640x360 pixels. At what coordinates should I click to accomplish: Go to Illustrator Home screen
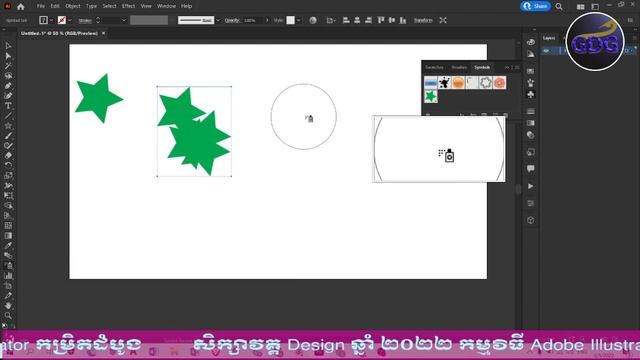pyautogui.click(x=20, y=7)
